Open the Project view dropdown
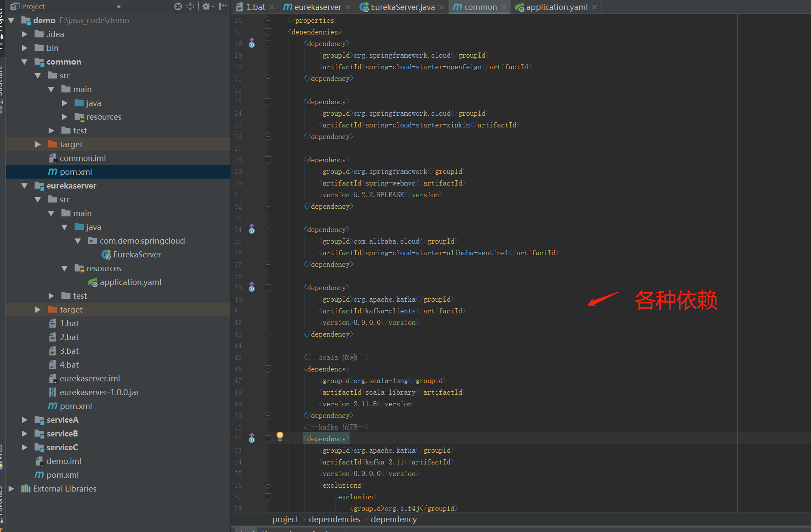 119,6
